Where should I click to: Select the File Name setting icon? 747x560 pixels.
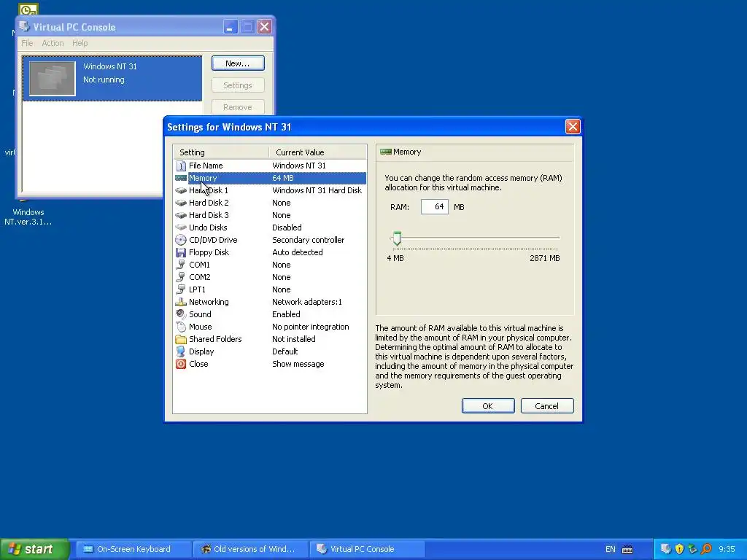[x=181, y=166]
